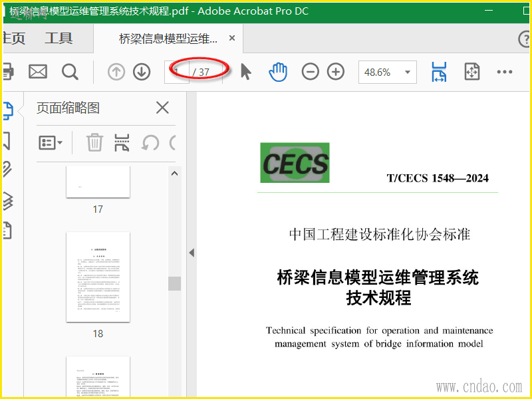Choose the selection arrow tool
The height and width of the screenshot is (399, 532).
[x=246, y=72]
